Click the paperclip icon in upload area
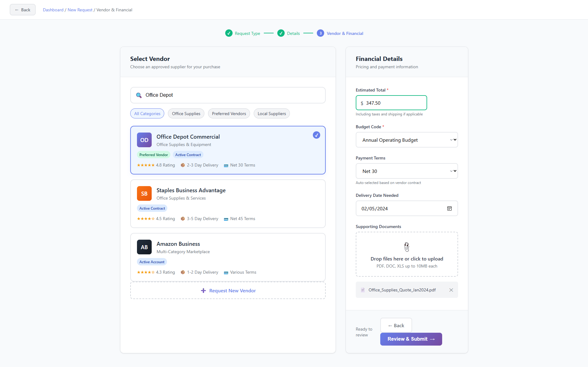This screenshot has width=588, height=367. [x=407, y=247]
